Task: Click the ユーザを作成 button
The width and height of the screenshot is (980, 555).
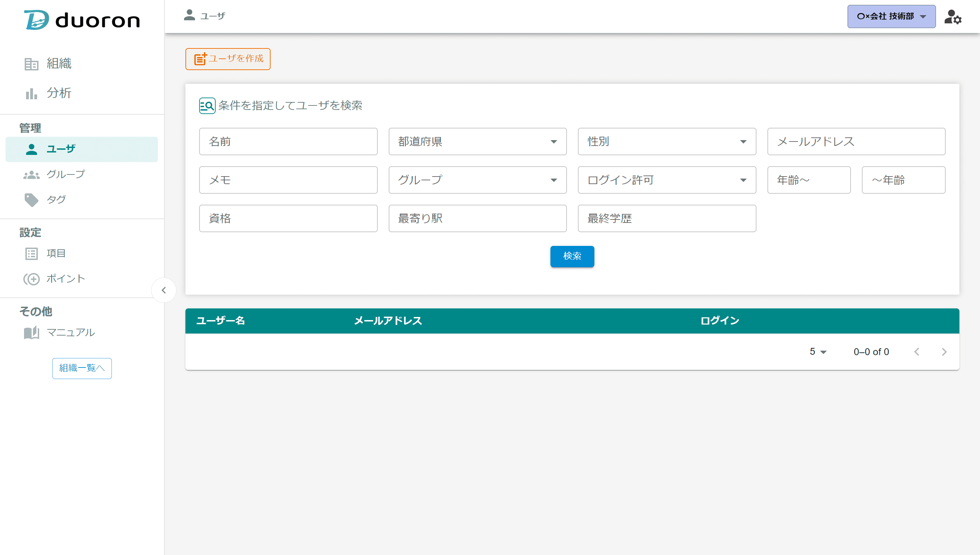Action: tap(228, 59)
